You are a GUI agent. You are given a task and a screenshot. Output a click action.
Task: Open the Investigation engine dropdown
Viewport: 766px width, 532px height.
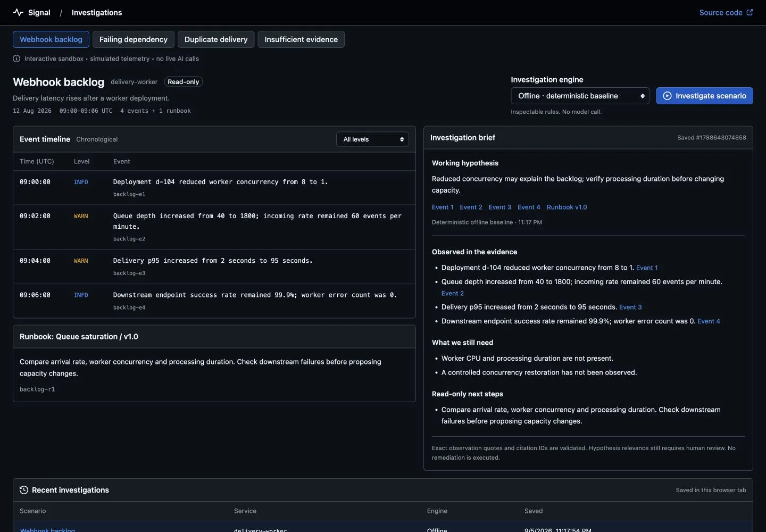click(x=580, y=96)
